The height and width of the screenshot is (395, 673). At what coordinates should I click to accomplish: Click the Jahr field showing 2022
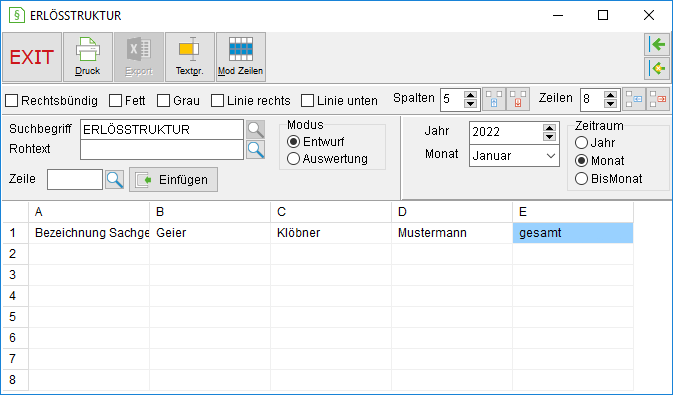[x=506, y=132]
